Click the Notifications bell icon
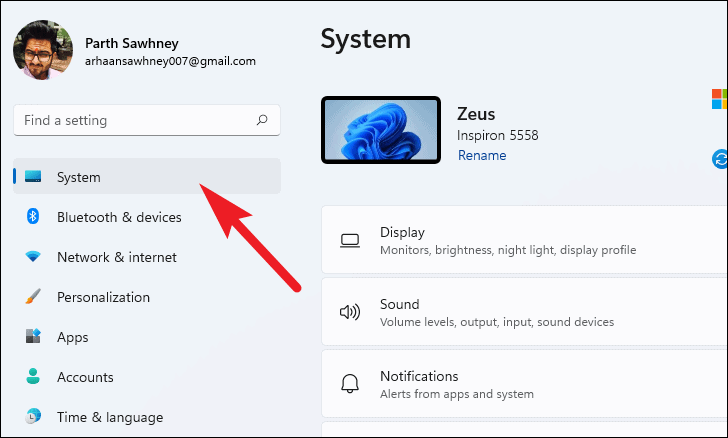 (350, 384)
